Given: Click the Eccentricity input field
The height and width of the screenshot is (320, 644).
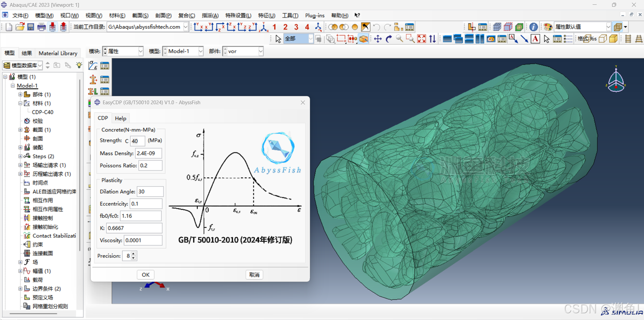Looking at the screenshot, I should (146, 204).
